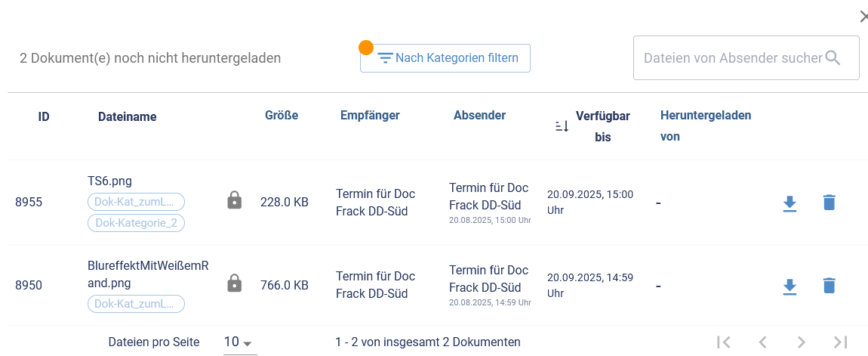
Task: Focus the Dateien von Absender search field
Action: pyautogui.click(x=732, y=58)
